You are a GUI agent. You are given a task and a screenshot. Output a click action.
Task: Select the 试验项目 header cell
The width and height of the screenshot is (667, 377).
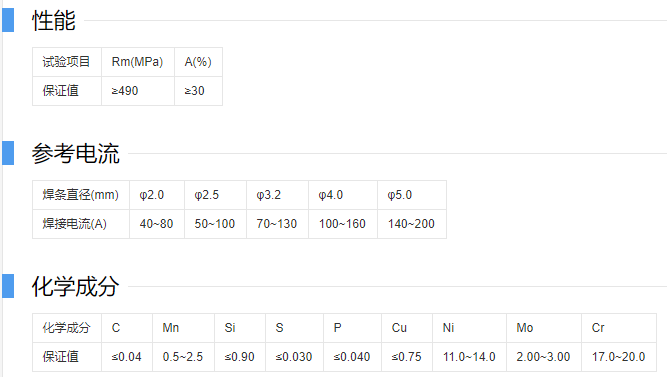tap(67, 62)
